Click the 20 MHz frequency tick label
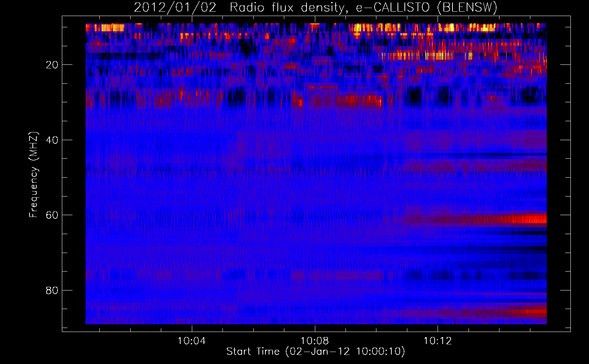 pyautogui.click(x=52, y=65)
